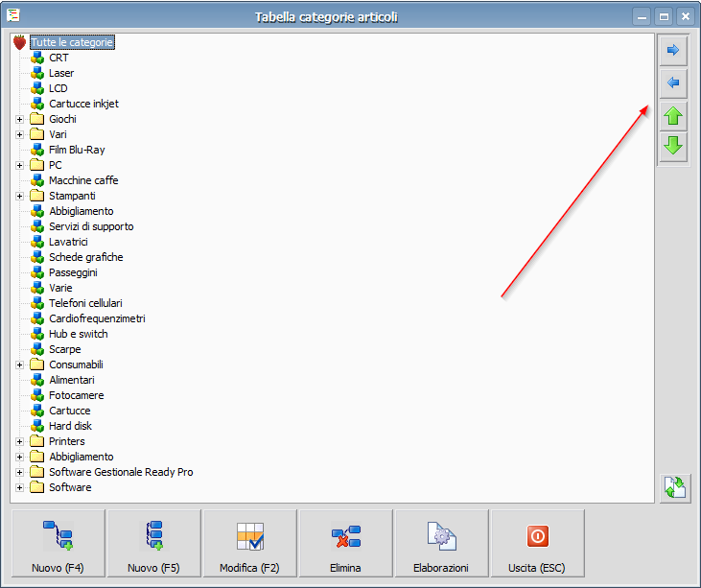Screen dimensions: 701x588
Task: Click the Nuovo (F5) button
Action: click(x=153, y=543)
